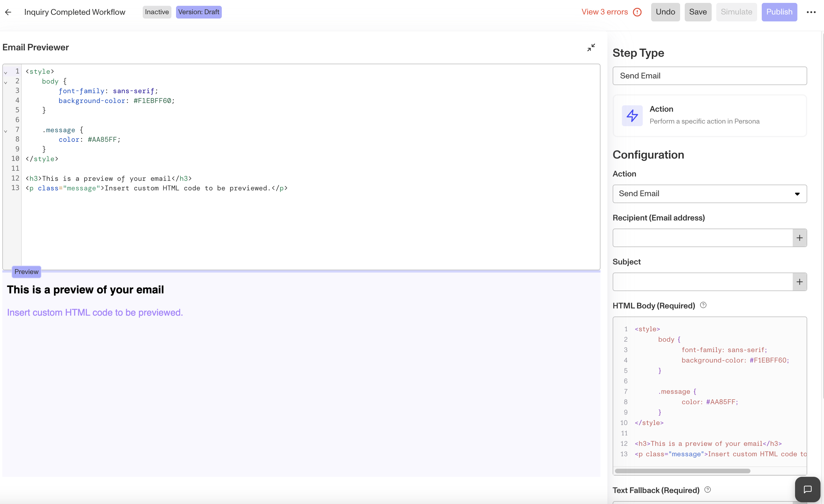Click the expand/fullscreen icon for Email Previewer
Screen dimensions: 824x504
tap(592, 48)
